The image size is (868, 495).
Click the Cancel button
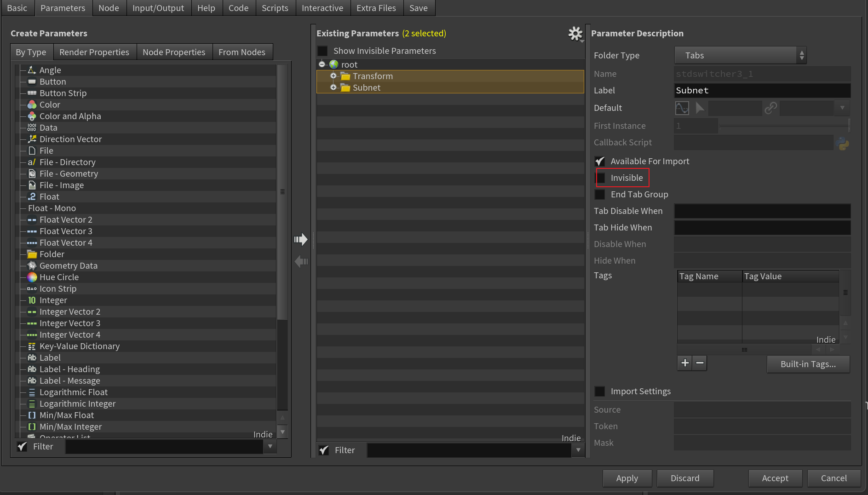[x=834, y=478]
